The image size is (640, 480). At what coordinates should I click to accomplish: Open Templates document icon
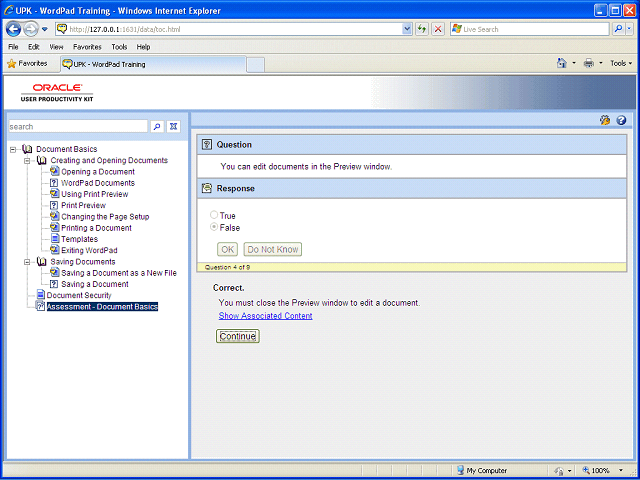[55, 239]
